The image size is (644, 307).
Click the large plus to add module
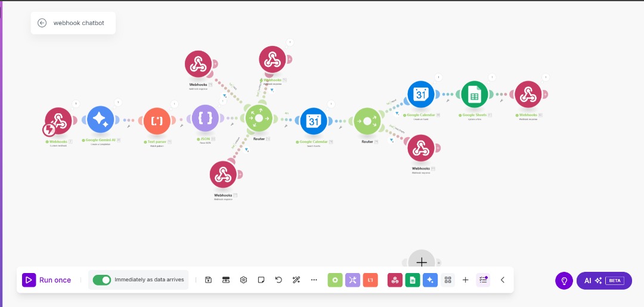click(x=422, y=262)
